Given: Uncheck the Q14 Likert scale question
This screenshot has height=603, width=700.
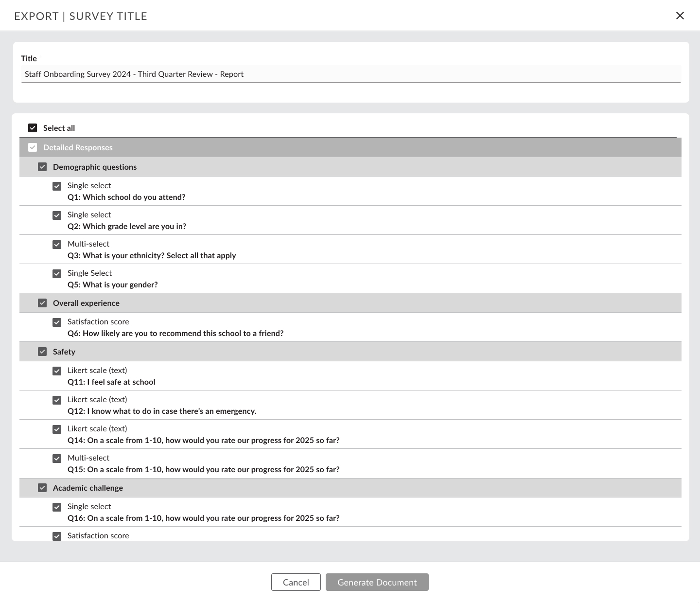Looking at the screenshot, I should (57, 429).
